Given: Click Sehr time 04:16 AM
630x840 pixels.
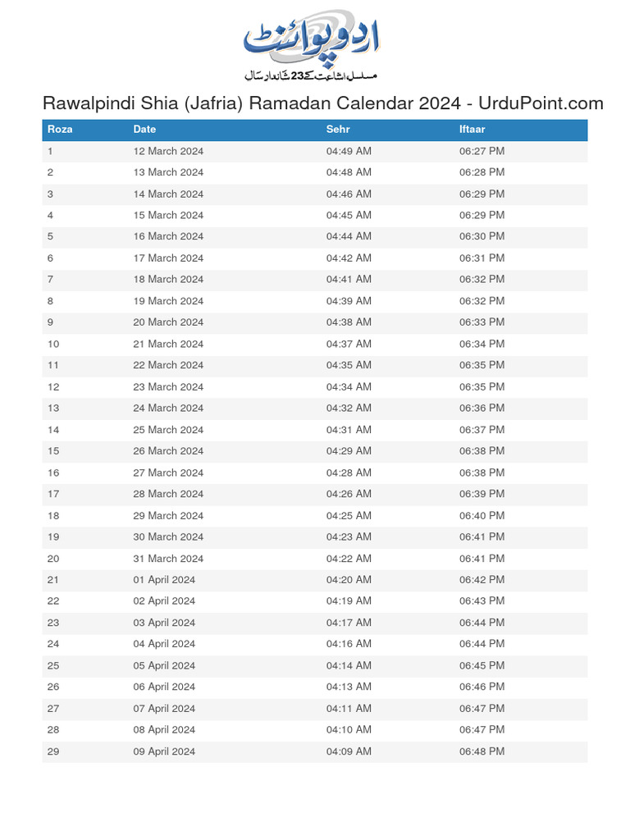Looking at the screenshot, I should coord(349,643).
